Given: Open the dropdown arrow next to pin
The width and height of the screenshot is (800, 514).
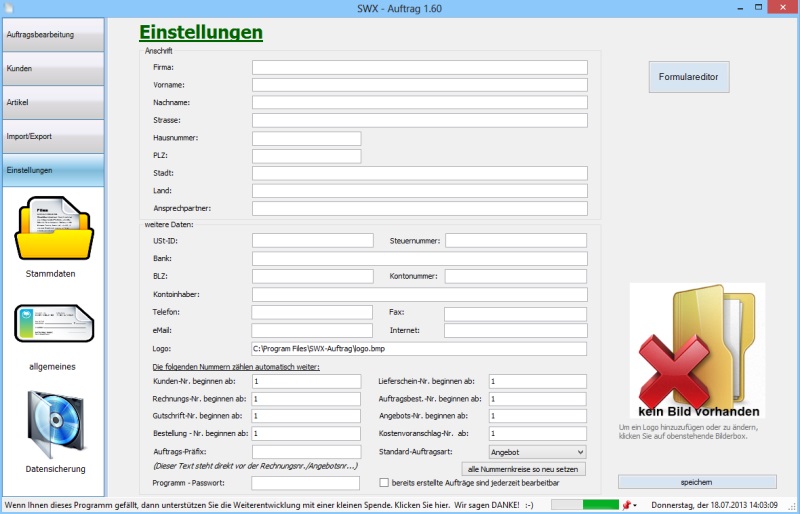Looking at the screenshot, I should (x=636, y=506).
